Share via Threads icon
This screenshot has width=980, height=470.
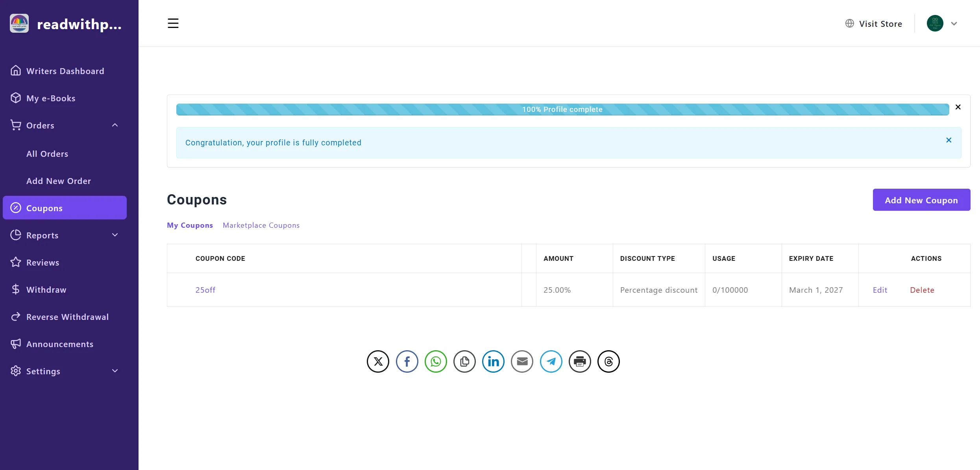(x=608, y=361)
